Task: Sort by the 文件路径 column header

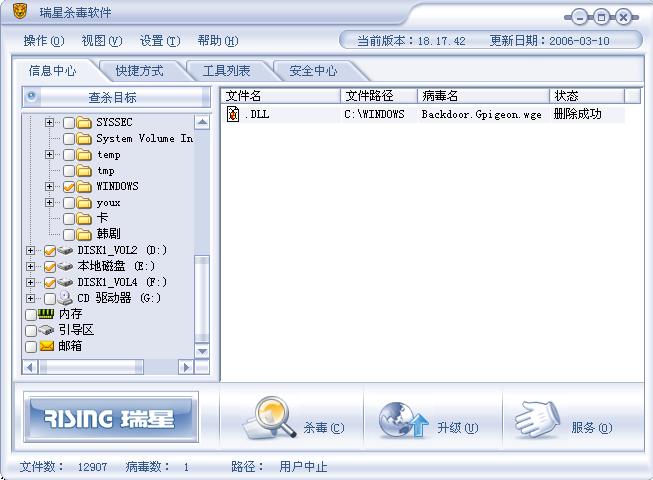Action: (379, 96)
